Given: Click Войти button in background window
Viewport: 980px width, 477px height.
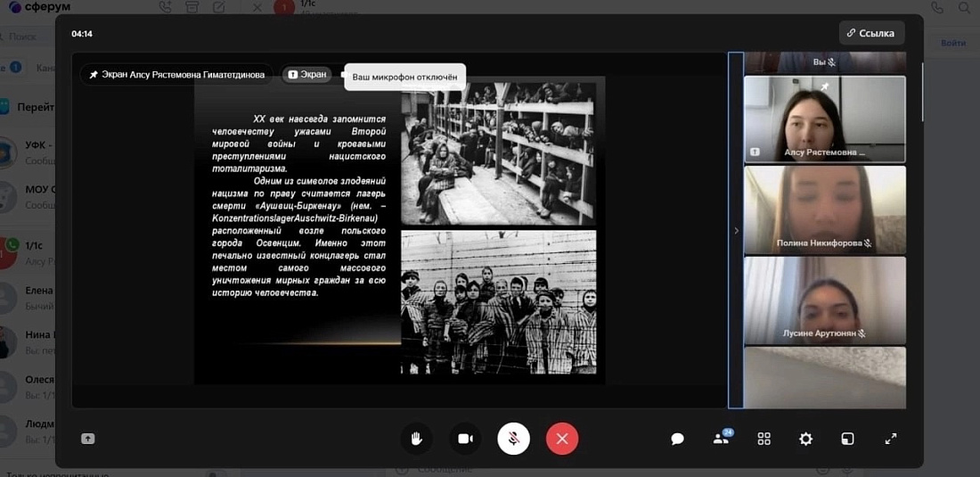Looking at the screenshot, I should [953, 43].
